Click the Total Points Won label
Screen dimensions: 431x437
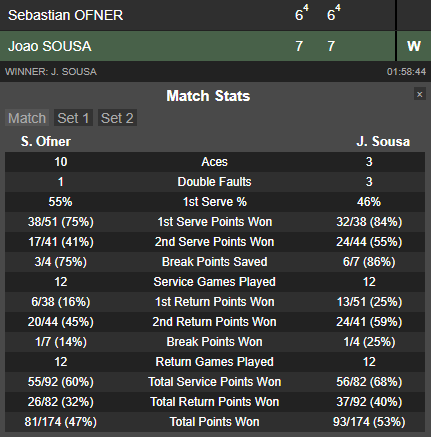pyautogui.click(x=215, y=422)
